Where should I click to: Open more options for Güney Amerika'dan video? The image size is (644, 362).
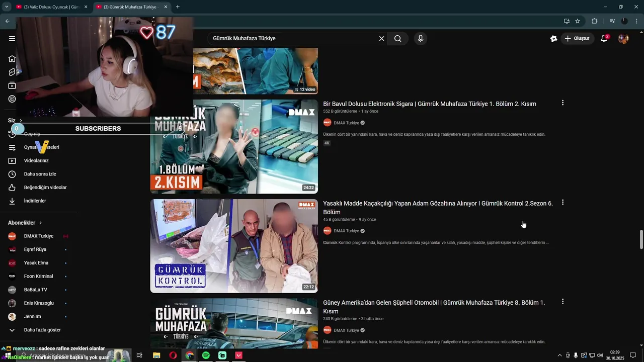[x=562, y=302]
